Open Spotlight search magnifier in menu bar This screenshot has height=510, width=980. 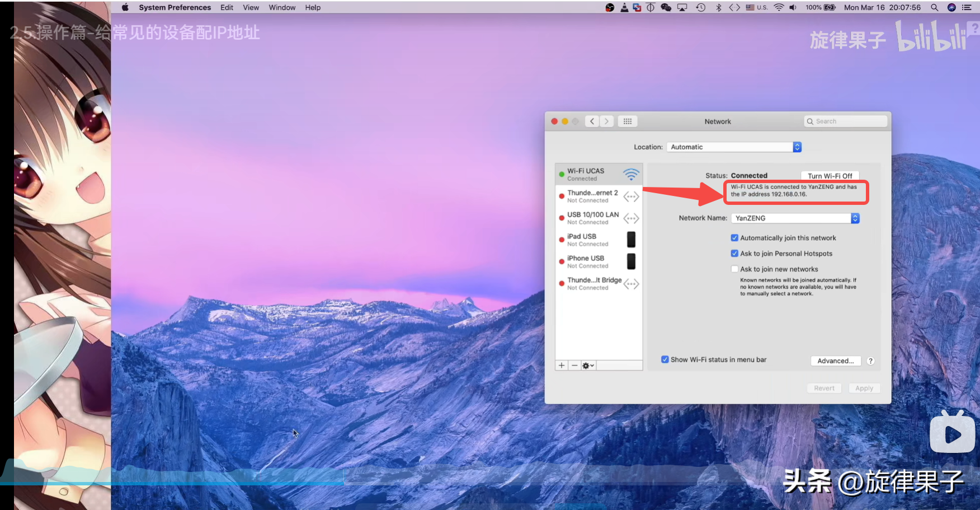934,8
